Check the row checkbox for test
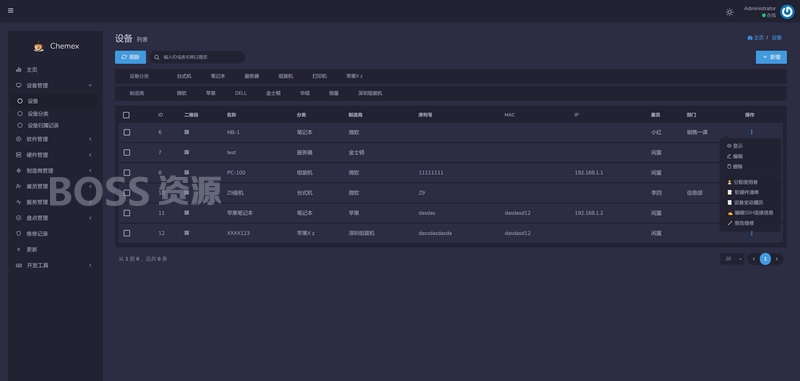This screenshot has height=381, width=800. pyautogui.click(x=127, y=153)
